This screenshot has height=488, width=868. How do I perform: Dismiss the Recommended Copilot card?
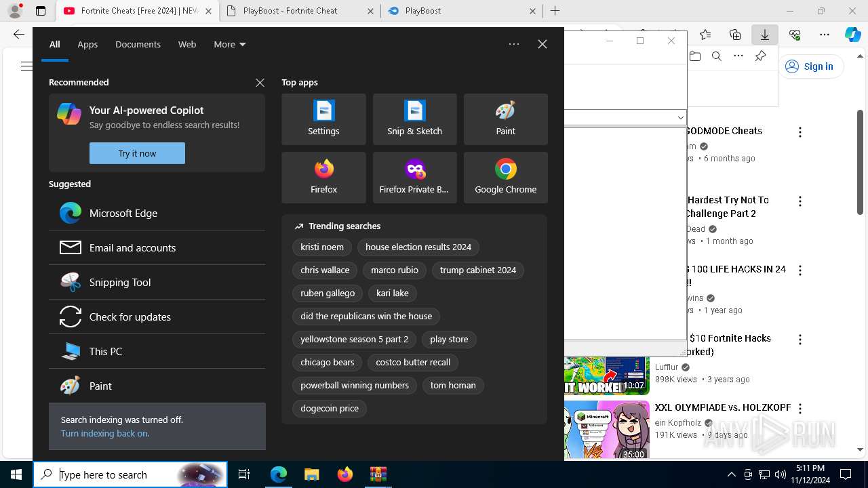[x=260, y=83]
